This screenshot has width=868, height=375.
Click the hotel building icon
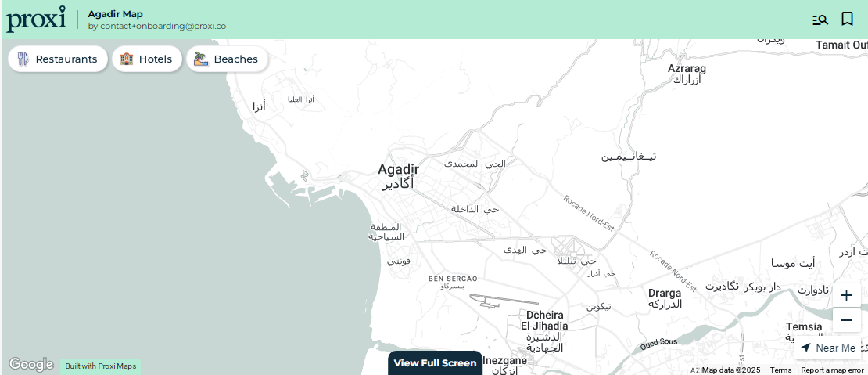[x=127, y=59]
